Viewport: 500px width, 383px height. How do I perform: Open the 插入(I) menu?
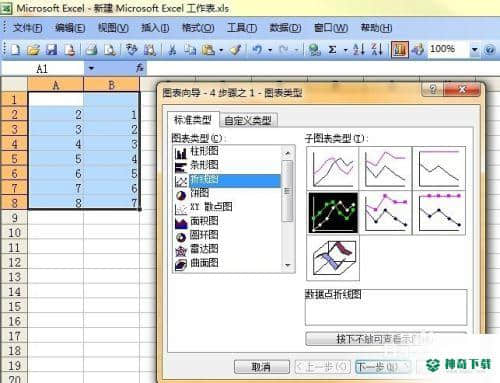coord(155,28)
